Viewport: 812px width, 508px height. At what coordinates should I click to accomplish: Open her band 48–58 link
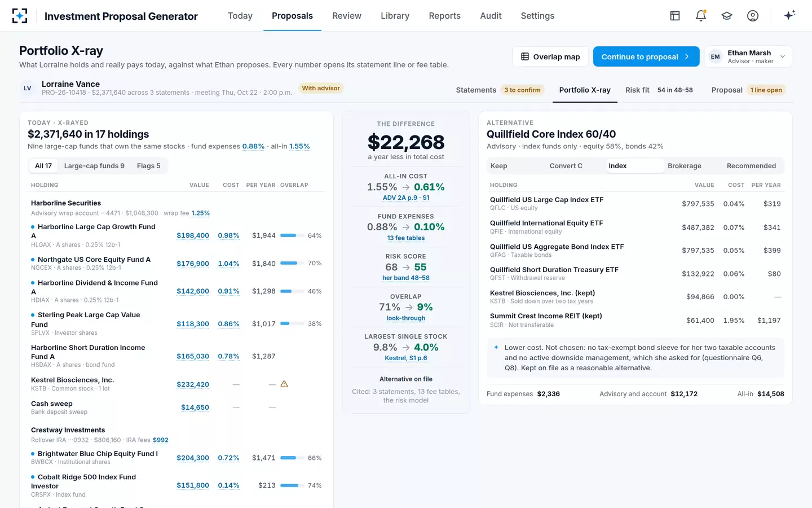pyautogui.click(x=406, y=278)
